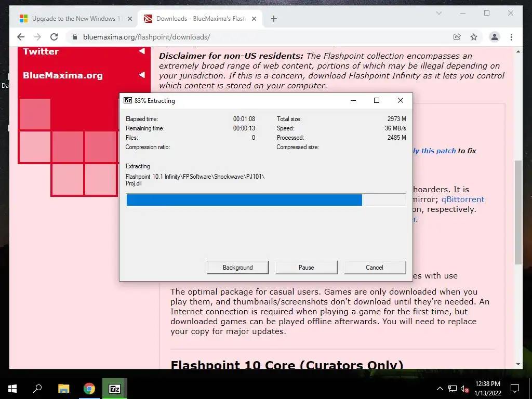Open the network status tray icon
Image resolution: width=532 pixels, height=399 pixels.
(453, 389)
